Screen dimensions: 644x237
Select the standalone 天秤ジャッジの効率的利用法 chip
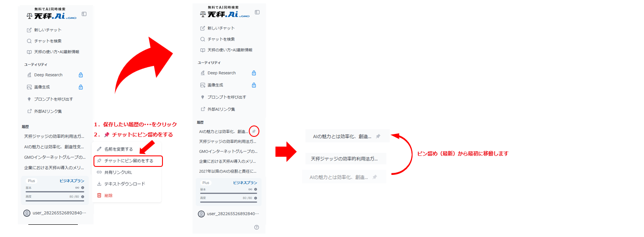346,159
